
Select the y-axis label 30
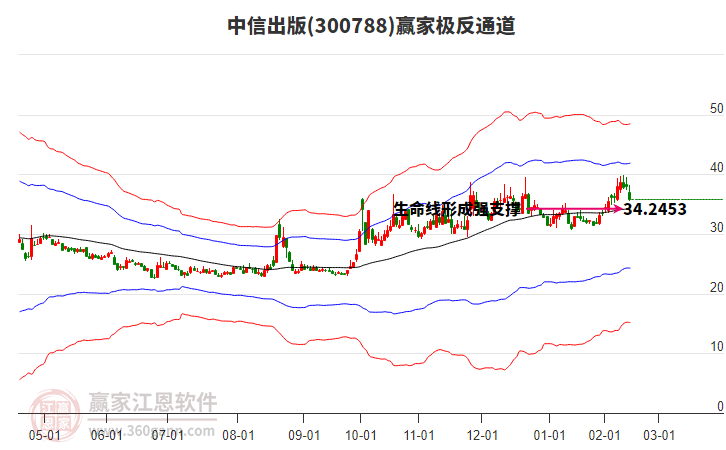(716, 228)
